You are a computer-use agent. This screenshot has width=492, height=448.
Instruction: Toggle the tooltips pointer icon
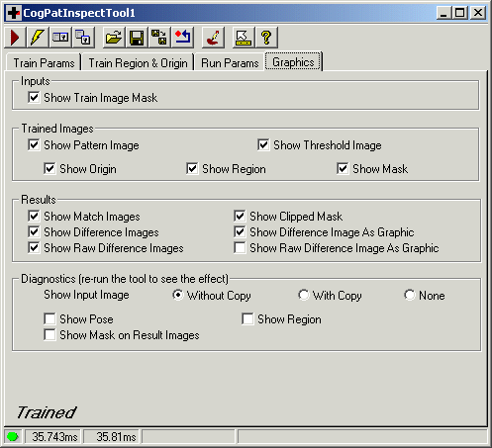(x=244, y=38)
